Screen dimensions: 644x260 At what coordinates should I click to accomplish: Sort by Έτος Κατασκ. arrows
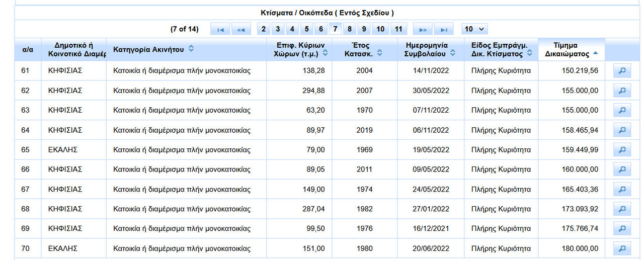[379, 53]
